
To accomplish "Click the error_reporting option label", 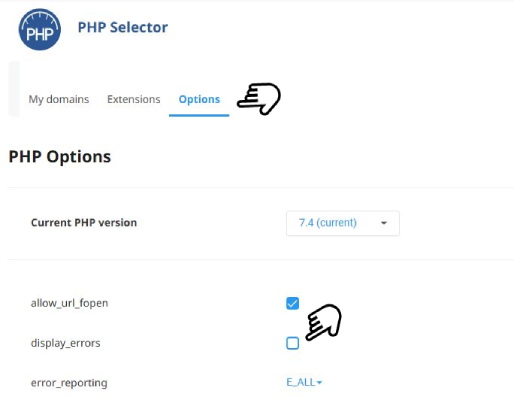I will coord(69,383).
